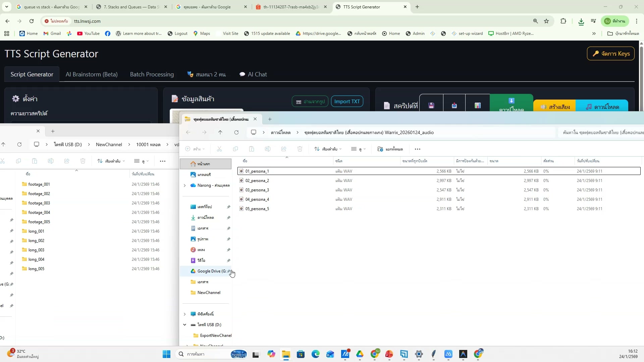The height and width of the screenshot is (362, 644).
Task: Expand Narong - ส่วนบุคคล in sidebar
Action: pos(185,185)
